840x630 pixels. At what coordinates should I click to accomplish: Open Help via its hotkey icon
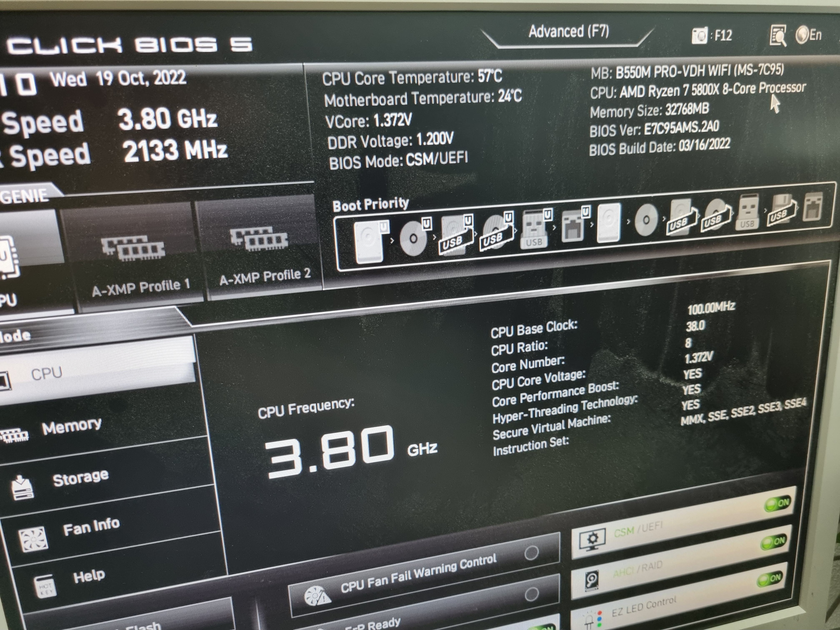click(x=46, y=586)
